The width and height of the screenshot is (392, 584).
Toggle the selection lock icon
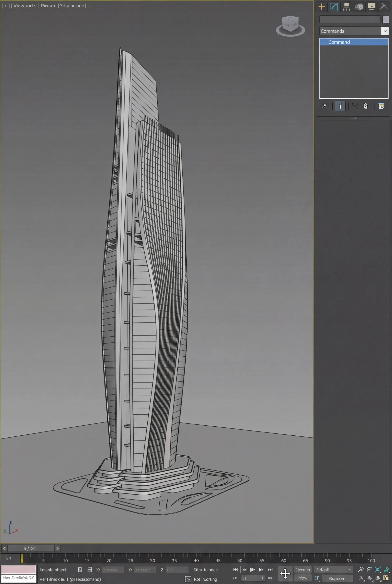pyautogui.click(x=80, y=570)
